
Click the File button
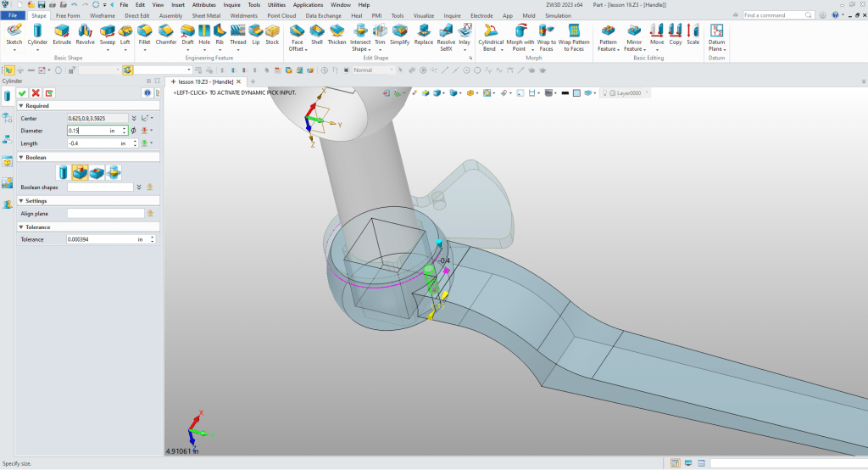click(14, 15)
